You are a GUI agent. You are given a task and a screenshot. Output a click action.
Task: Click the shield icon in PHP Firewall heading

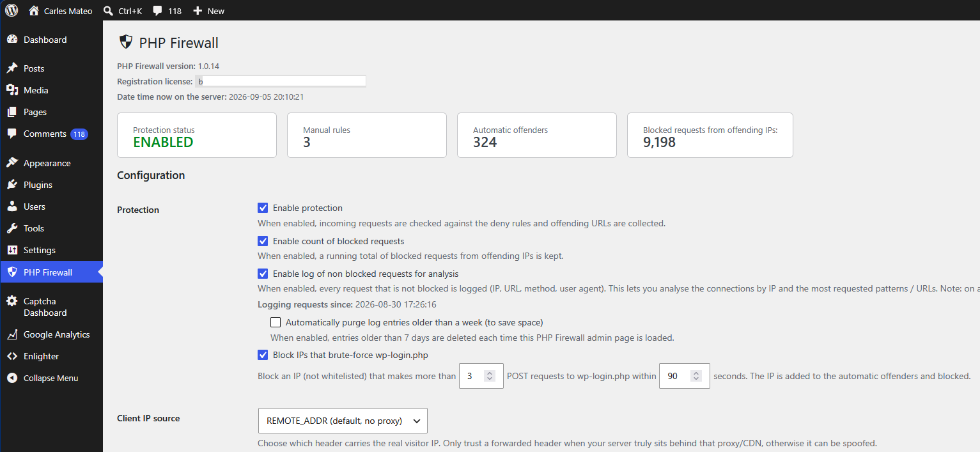[127, 42]
